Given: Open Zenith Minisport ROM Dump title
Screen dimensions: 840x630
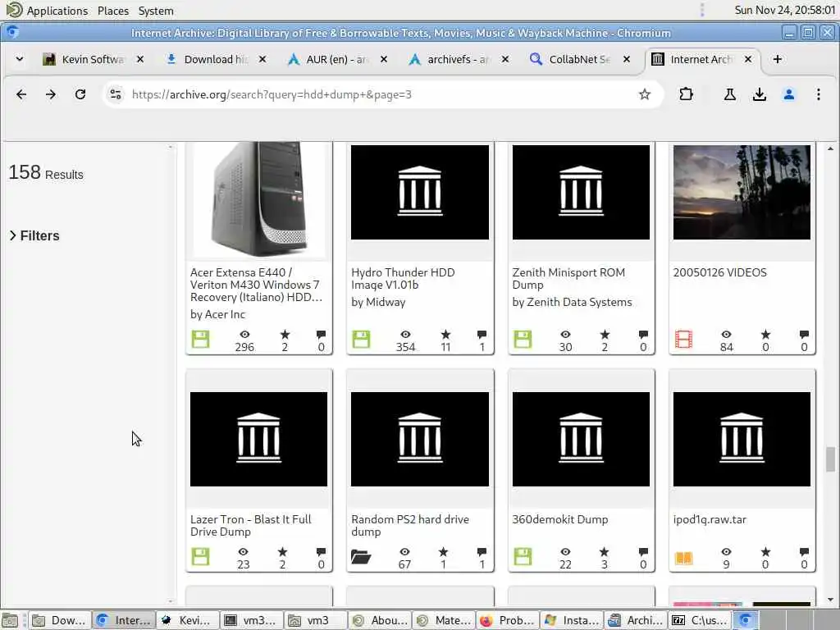Looking at the screenshot, I should pyautogui.click(x=568, y=279).
